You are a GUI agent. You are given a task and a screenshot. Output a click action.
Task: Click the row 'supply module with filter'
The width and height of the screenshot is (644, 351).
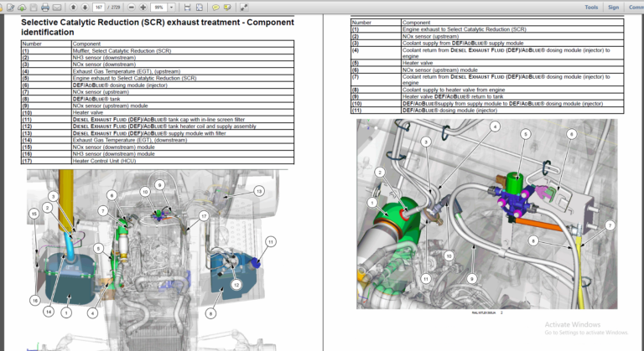(158, 133)
